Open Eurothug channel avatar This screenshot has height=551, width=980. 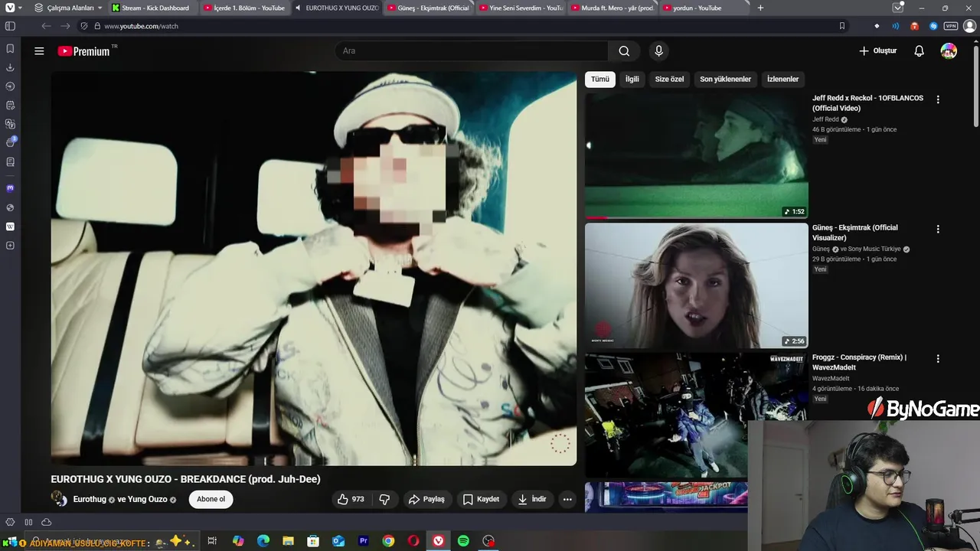coord(59,499)
